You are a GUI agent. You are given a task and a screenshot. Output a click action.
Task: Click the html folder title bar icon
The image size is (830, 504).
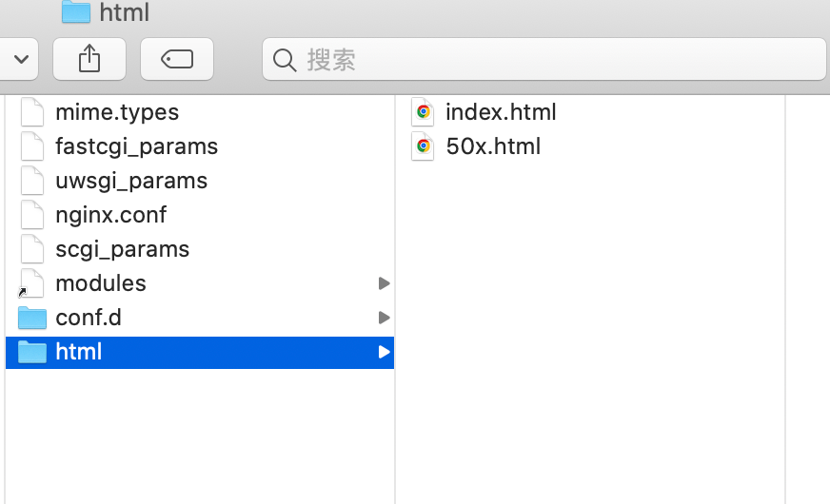(76, 12)
